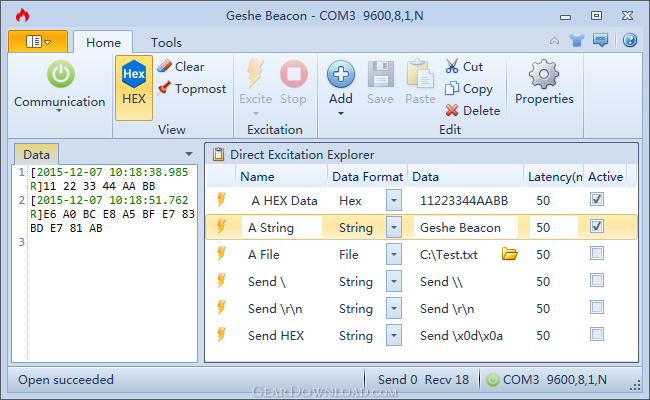Collapse the ribbon with the up chevron
Screen dimensions: 650x400
pos(554,41)
